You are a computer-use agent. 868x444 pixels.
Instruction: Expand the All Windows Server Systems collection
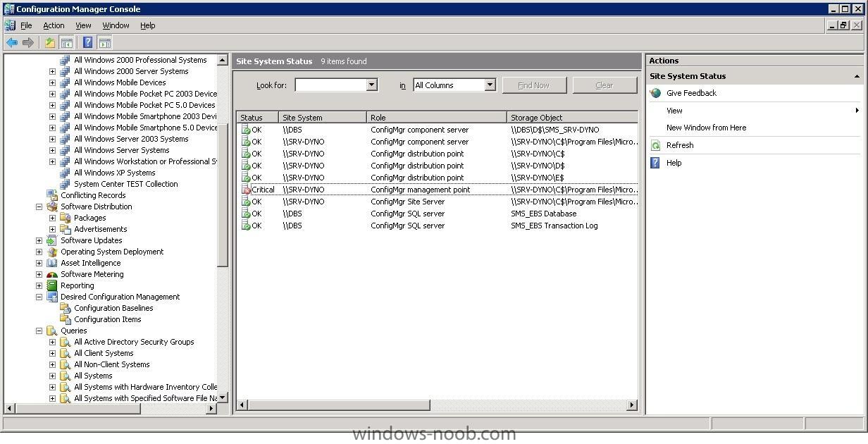pyautogui.click(x=52, y=150)
